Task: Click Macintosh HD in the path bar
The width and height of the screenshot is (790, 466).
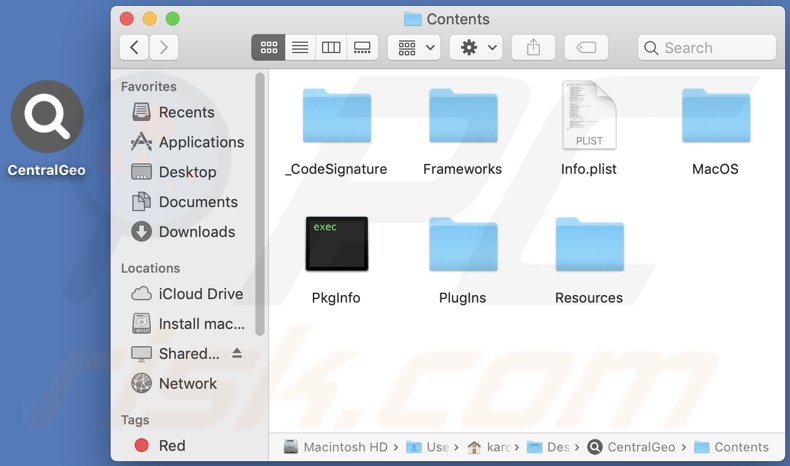Action: pyautogui.click(x=336, y=447)
